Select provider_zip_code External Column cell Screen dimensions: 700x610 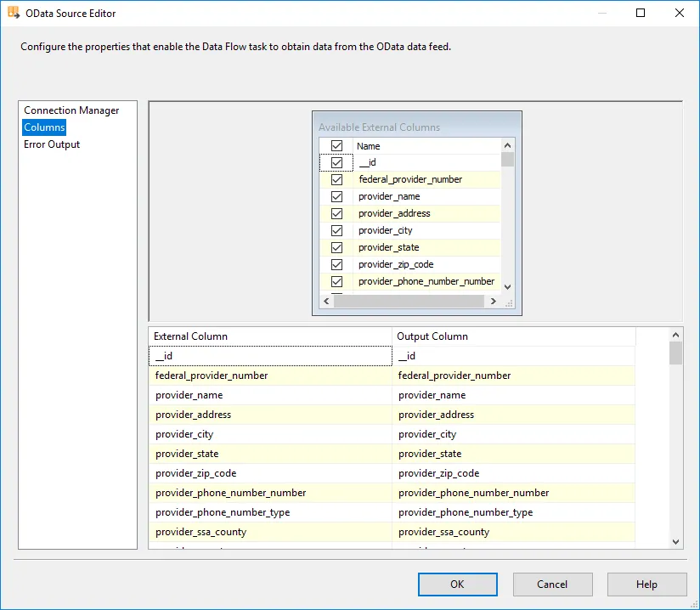[x=270, y=473]
